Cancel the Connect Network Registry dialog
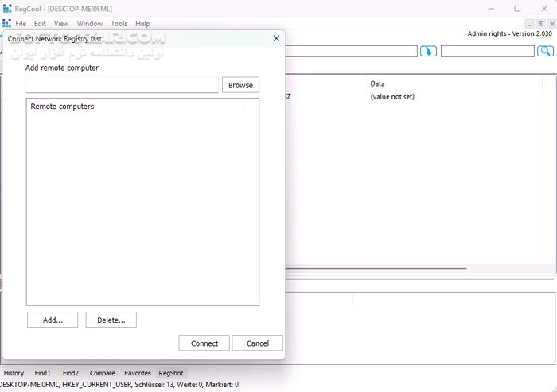The image size is (557, 392). click(258, 343)
